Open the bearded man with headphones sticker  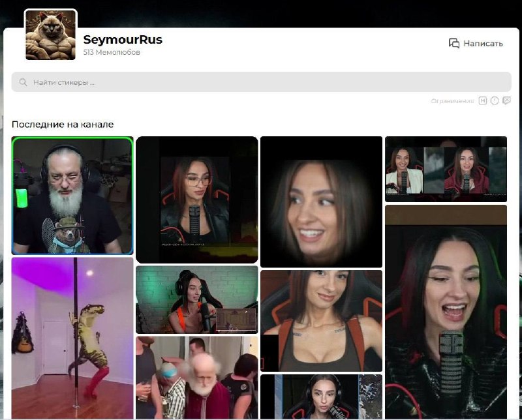click(72, 196)
